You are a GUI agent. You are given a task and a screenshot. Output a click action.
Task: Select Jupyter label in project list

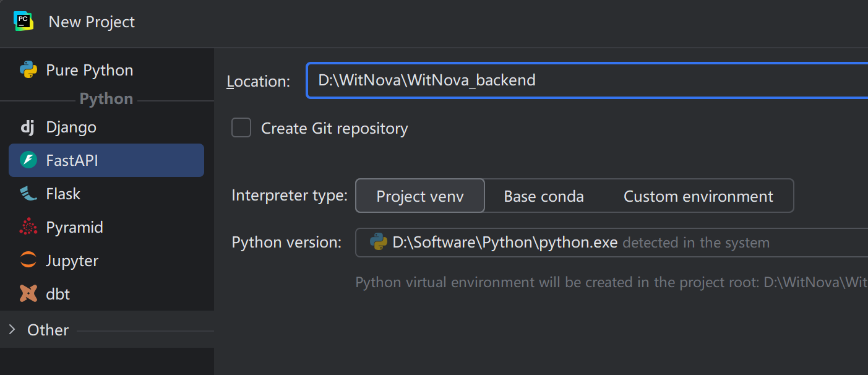pyautogui.click(x=72, y=261)
